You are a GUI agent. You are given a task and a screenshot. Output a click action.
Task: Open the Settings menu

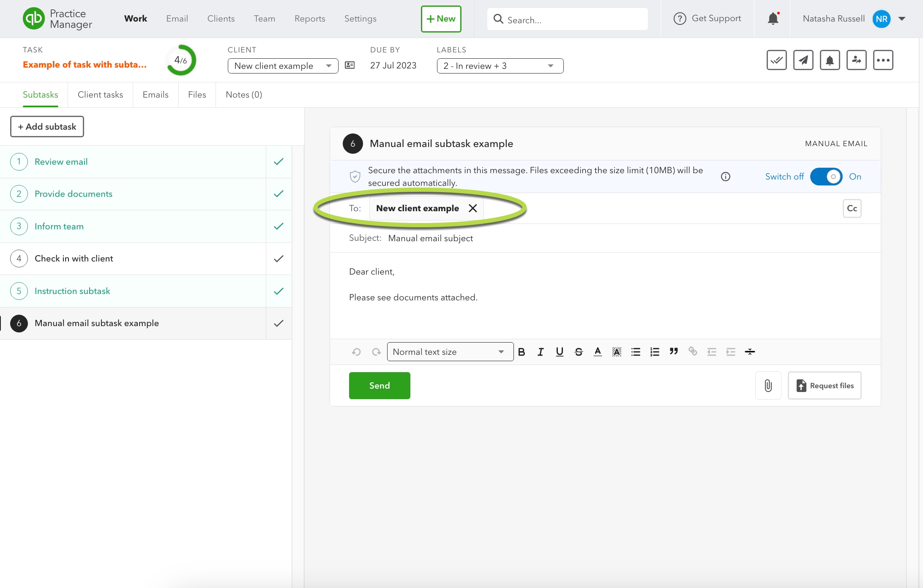(x=360, y=19)
